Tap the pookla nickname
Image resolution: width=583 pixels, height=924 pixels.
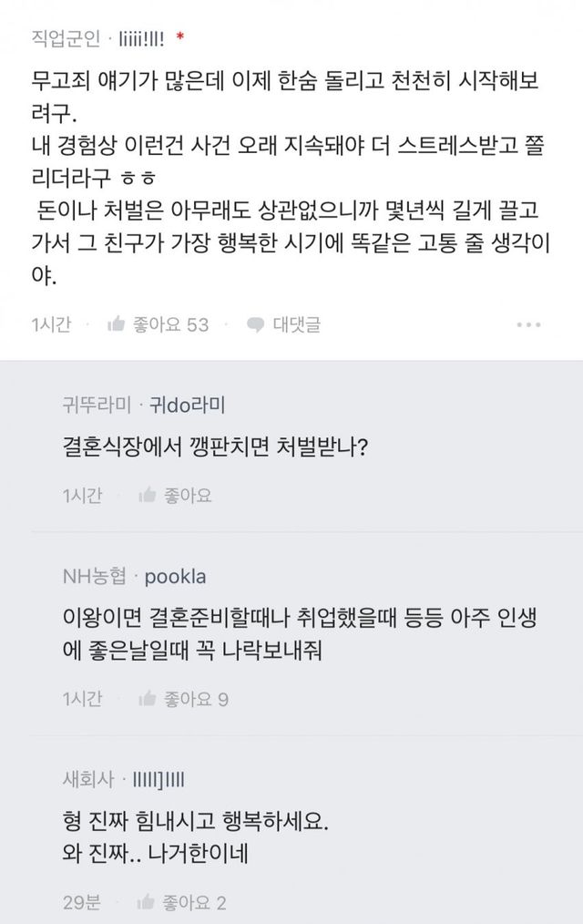point(175,577)
